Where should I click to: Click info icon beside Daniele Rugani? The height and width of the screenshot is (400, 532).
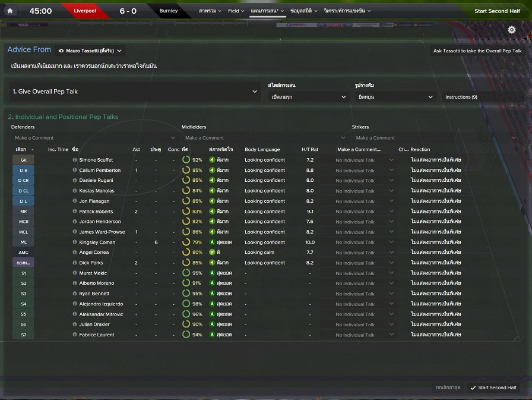(x=75, y=180)
